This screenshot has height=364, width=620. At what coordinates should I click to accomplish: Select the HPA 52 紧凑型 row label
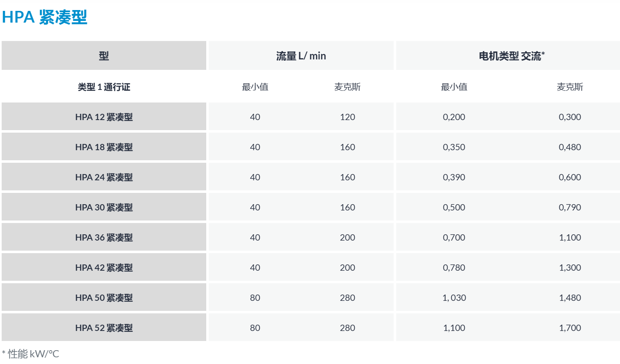click(104, 328)
